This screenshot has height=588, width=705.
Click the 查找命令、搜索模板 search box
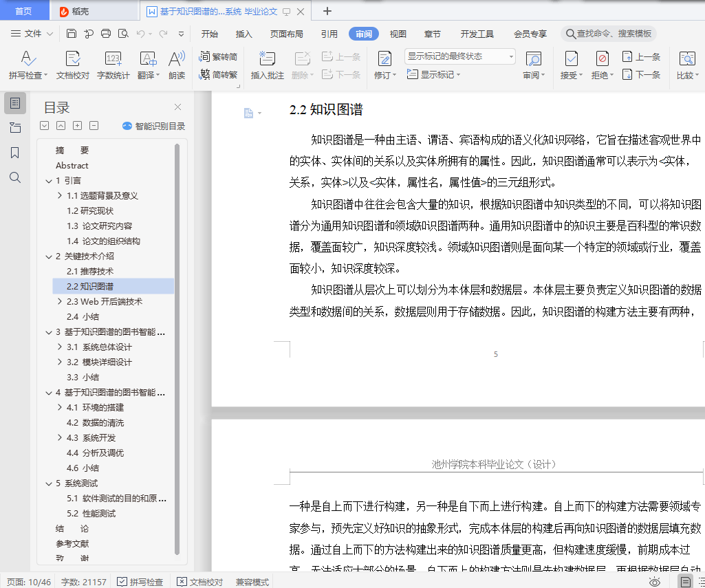609,33
